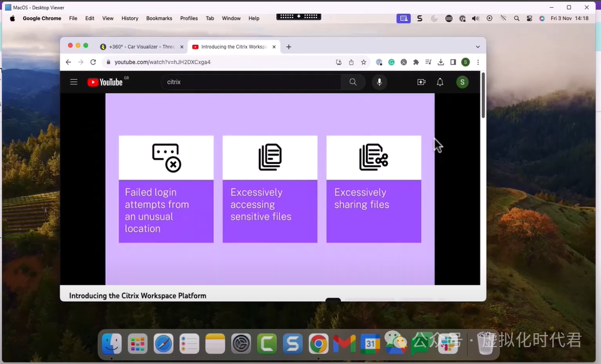Open the YouTube hamburger guide menu

(74, 82)
